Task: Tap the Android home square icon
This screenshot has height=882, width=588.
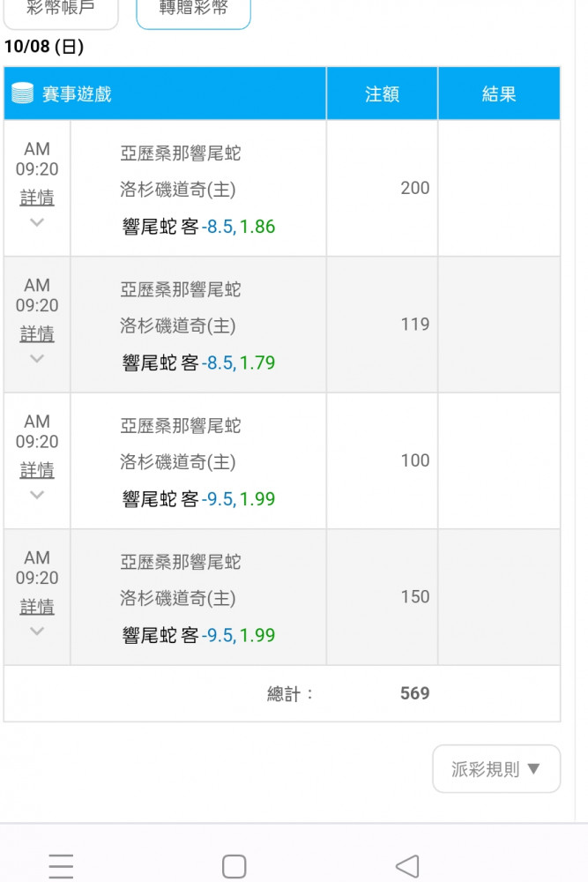Action: pos(234,866)
